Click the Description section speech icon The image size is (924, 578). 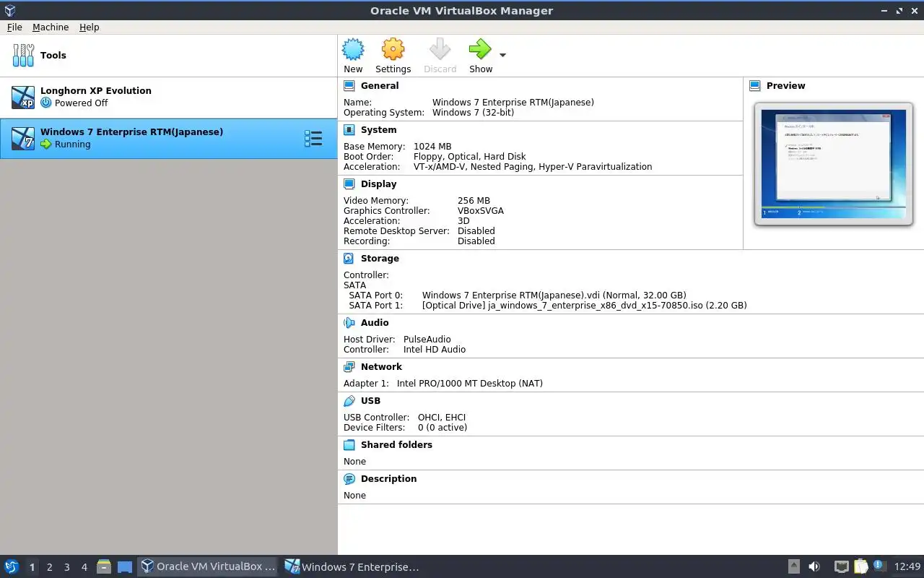349,479
